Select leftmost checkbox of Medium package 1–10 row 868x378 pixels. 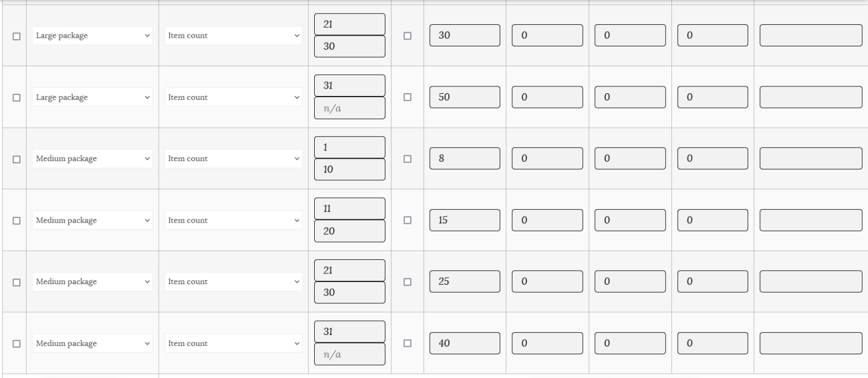coord(16,159)
